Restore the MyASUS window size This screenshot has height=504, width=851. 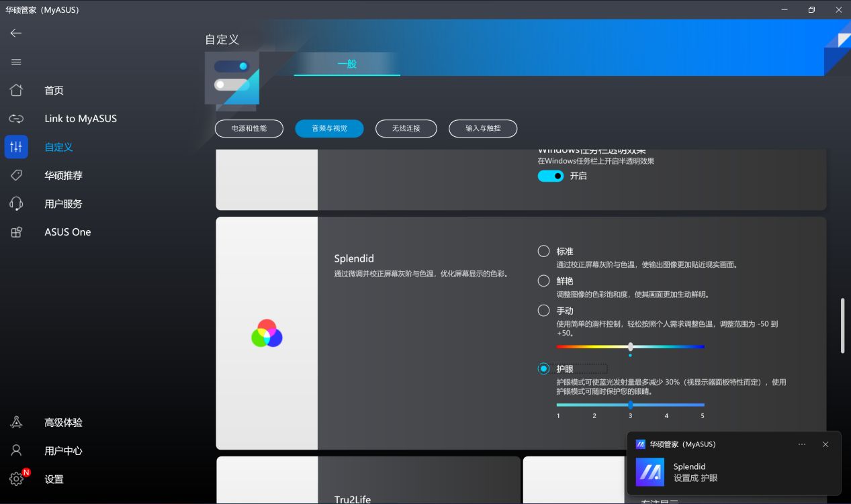[811, 10]
